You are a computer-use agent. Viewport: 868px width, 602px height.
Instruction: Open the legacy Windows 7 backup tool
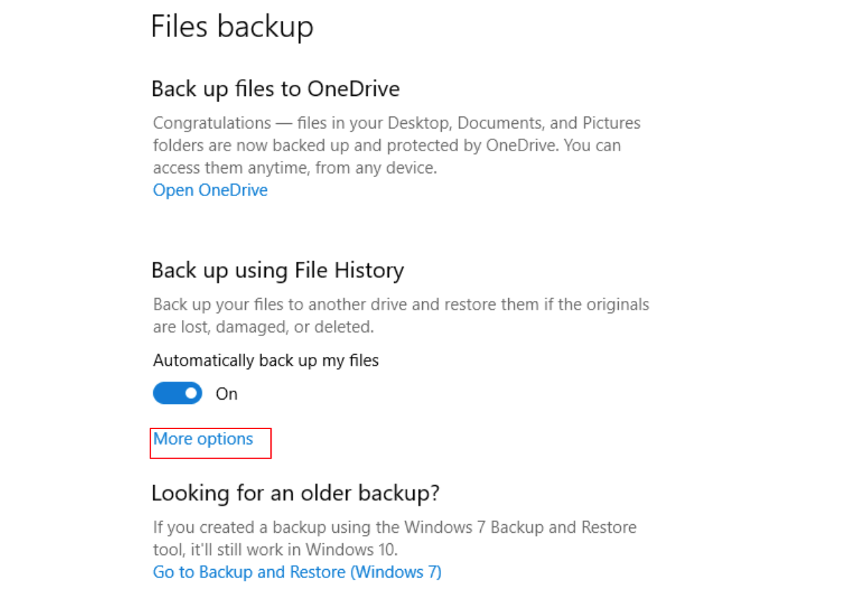(297, 572)
